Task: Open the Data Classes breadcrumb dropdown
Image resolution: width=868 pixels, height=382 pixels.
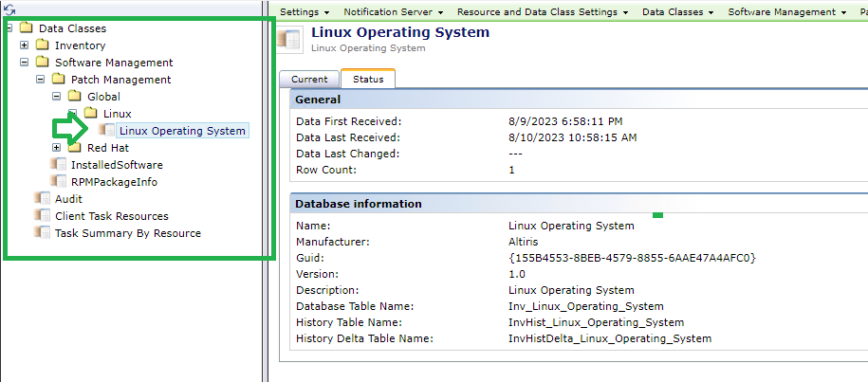Action: [677, 12]
